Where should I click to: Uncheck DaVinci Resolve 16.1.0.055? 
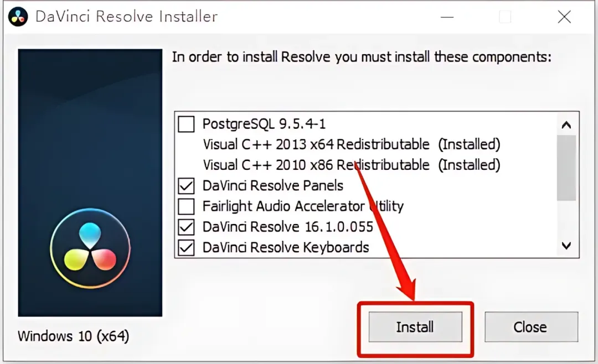pos(186,227)
